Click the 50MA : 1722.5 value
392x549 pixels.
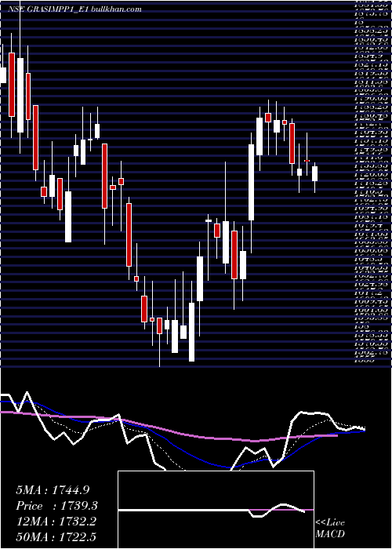click(56, 536)
